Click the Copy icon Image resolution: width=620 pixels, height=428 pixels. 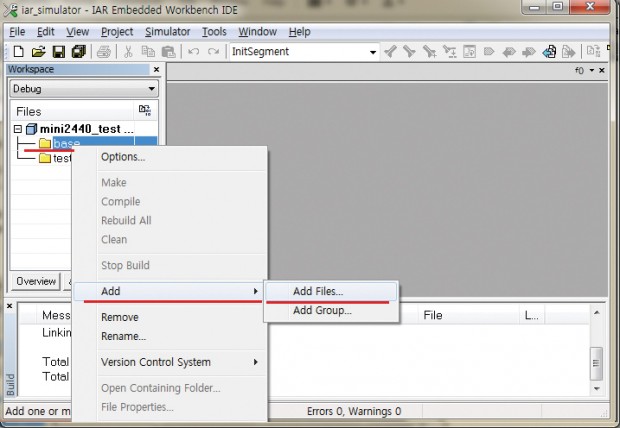click(x=148, y=51)
